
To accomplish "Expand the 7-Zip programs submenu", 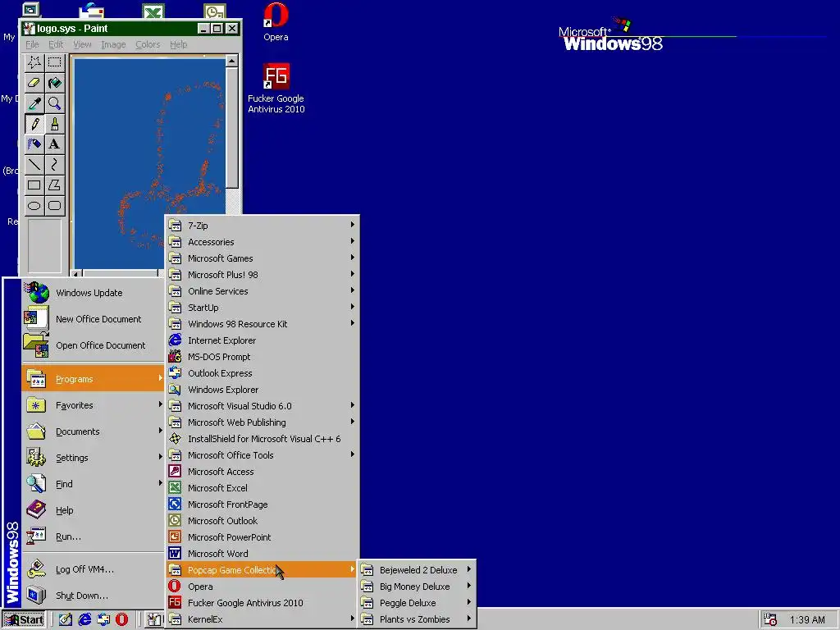I will click(262, 226).
